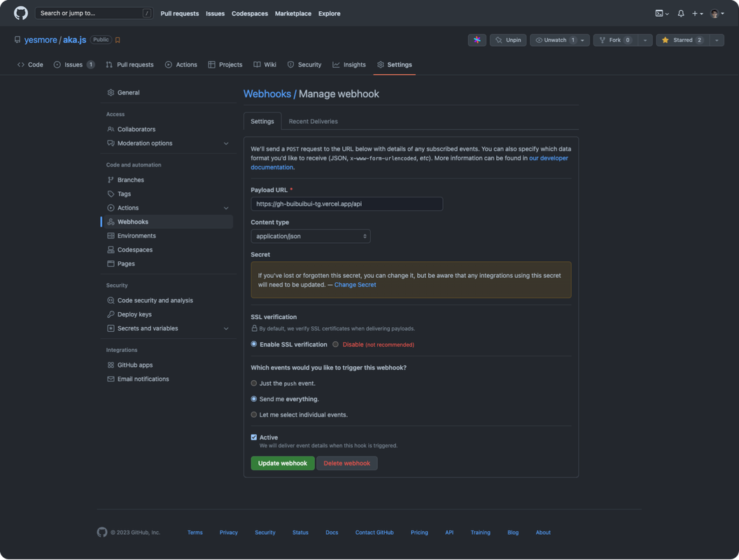This screenshot has width=739, height=560.
Task: Click the Payload URL input field
Action: (x=347, y=204)
